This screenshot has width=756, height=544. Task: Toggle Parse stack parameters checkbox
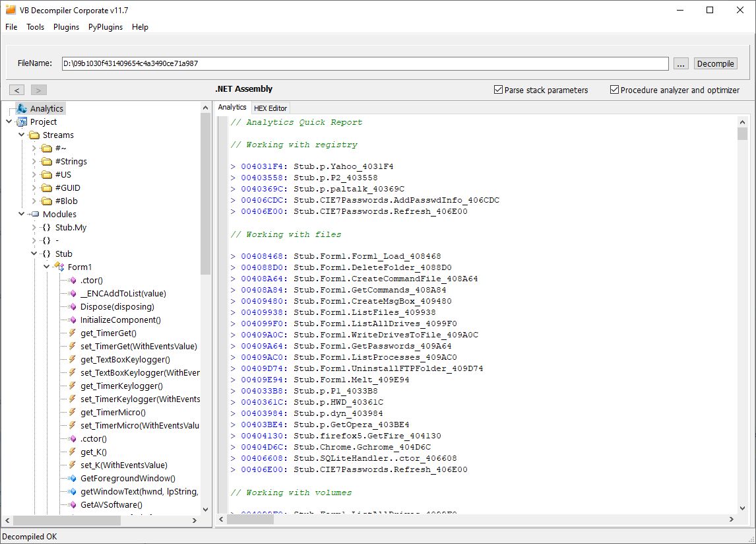(x=499, y=90)
